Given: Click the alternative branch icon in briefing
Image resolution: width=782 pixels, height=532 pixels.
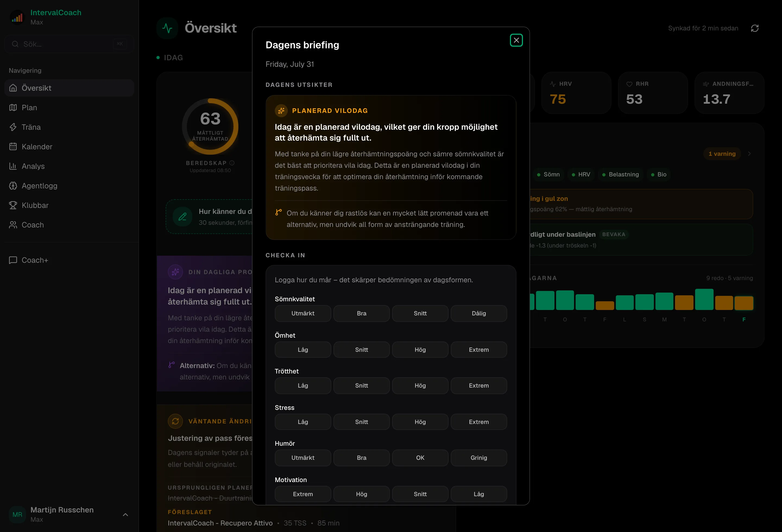Looking at the screenshot, I should coord(279,212).
